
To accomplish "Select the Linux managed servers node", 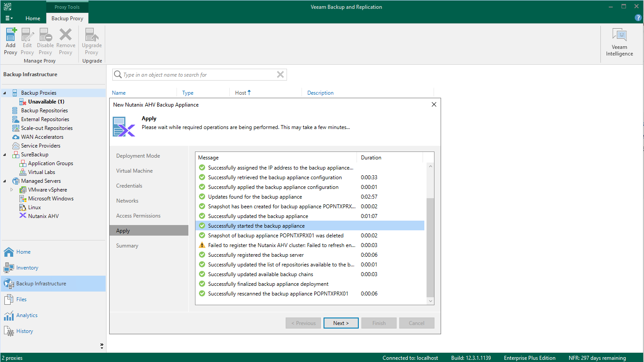I will [34, 207].
